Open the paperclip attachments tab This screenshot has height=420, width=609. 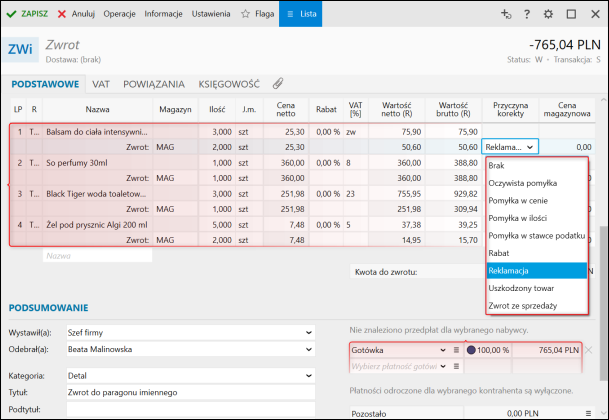click(x=278, y=83)
